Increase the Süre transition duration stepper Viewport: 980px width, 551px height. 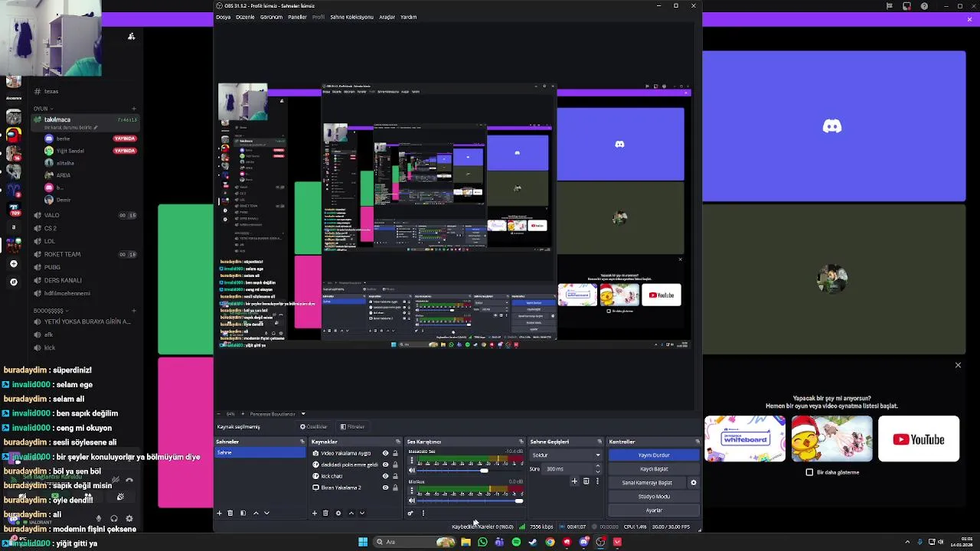coord(598,466)
